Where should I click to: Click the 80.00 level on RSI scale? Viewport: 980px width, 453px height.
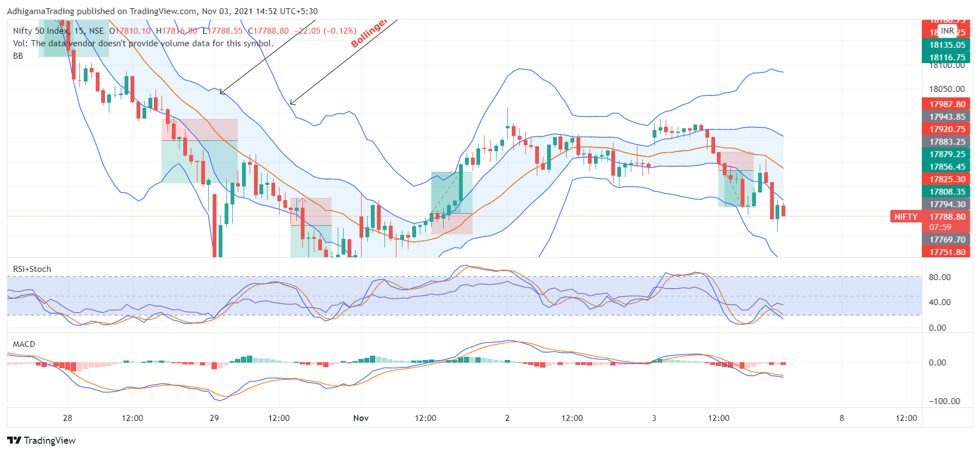click(940, 277)
